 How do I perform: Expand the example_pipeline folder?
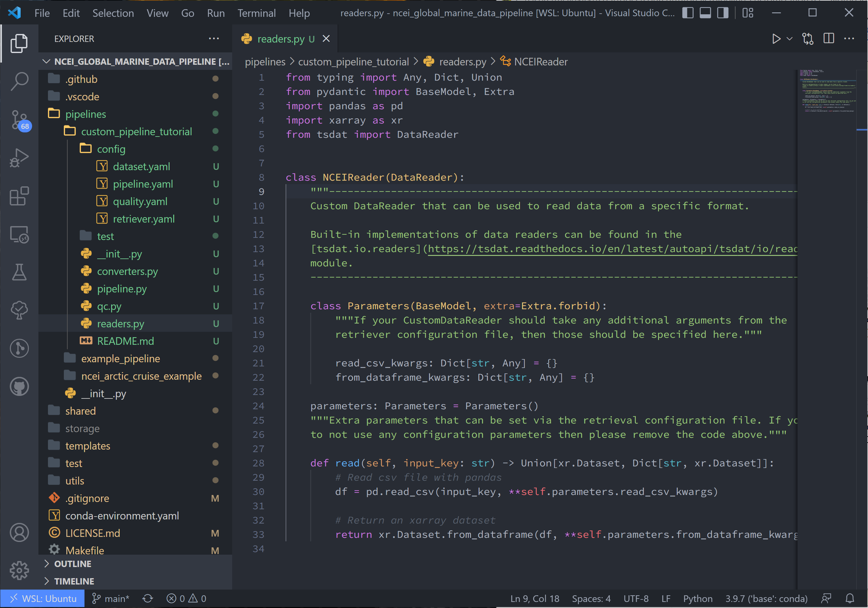tap(135, 358)
